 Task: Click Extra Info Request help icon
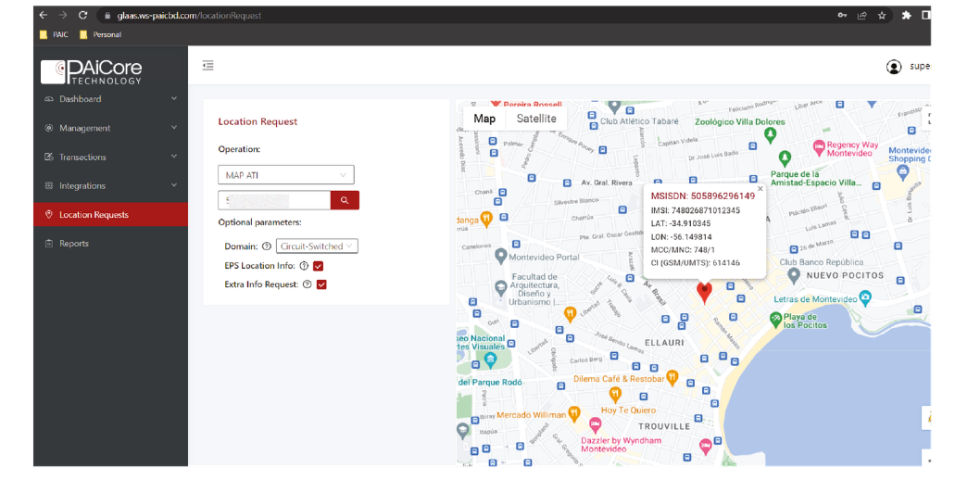pyautogui.click(x=307, y=284)
